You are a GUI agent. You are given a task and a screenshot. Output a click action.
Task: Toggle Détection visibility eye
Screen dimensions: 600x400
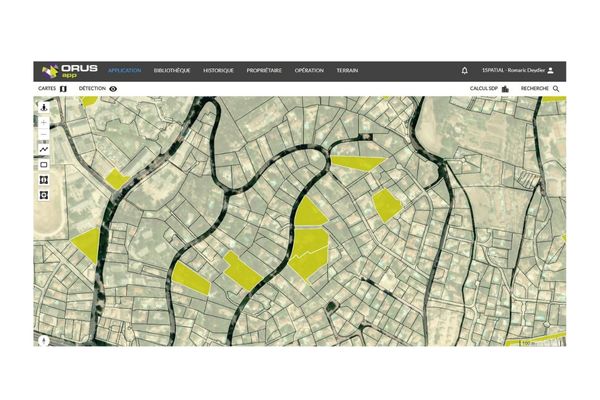click(x=113, y=89)
